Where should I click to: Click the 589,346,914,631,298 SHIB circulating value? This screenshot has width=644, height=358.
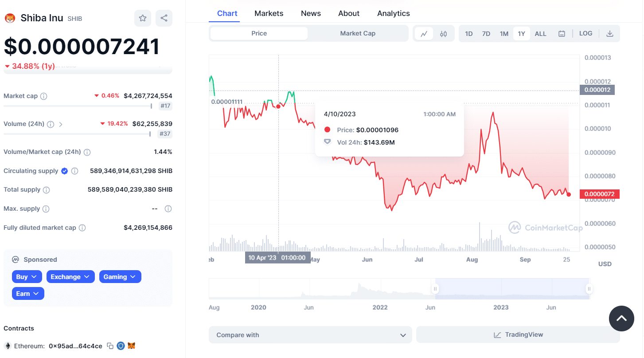131,171
